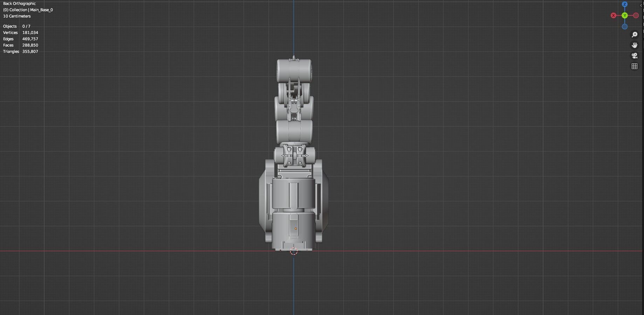Click the unlabeled negative X gizmo circle
The width and height of the screenshot is (644, 315).
636,15
